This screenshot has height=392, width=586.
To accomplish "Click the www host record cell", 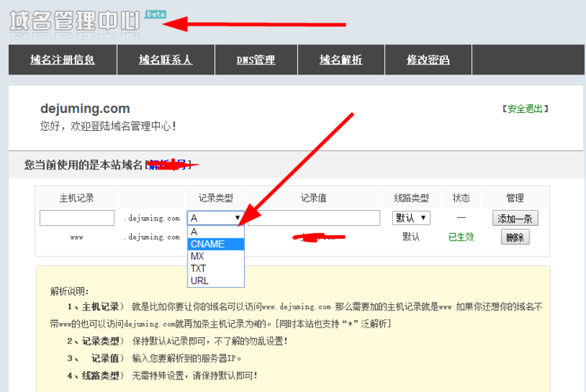I will click(x=77, y=237).
